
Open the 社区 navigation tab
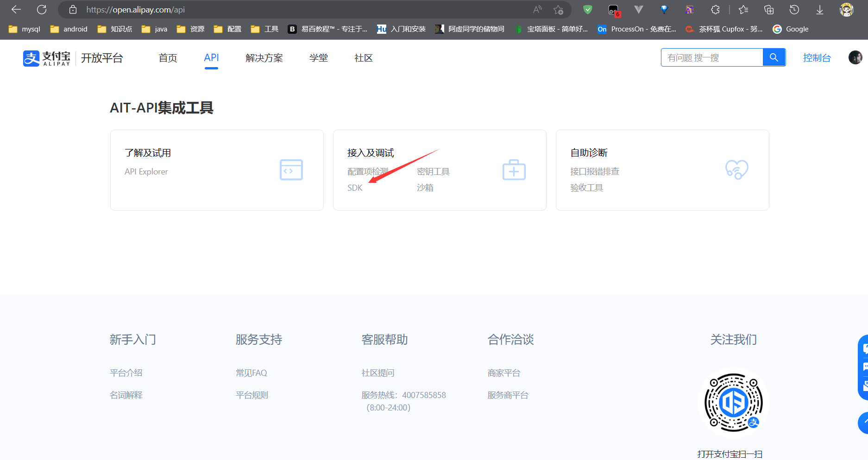tap(364, 58)
